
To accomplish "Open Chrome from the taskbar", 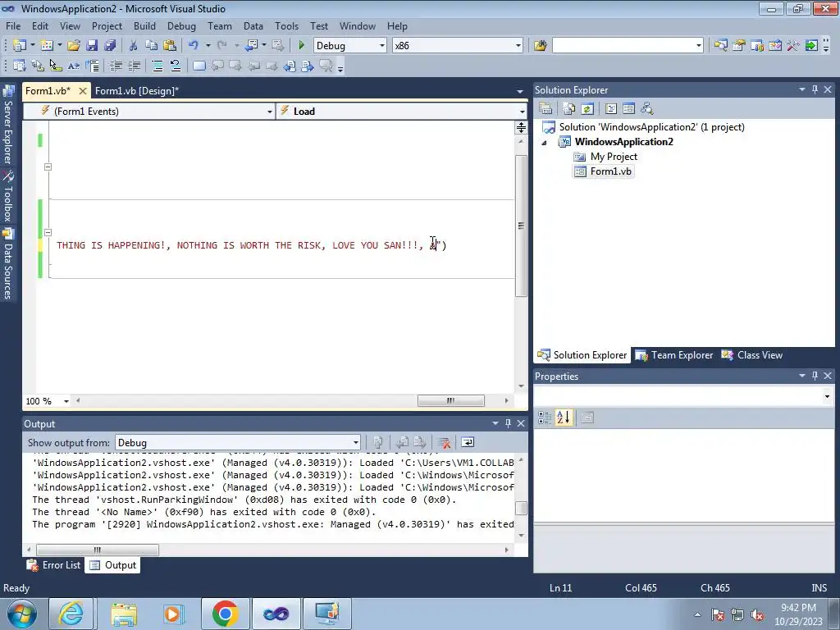I will coord(225,614).
